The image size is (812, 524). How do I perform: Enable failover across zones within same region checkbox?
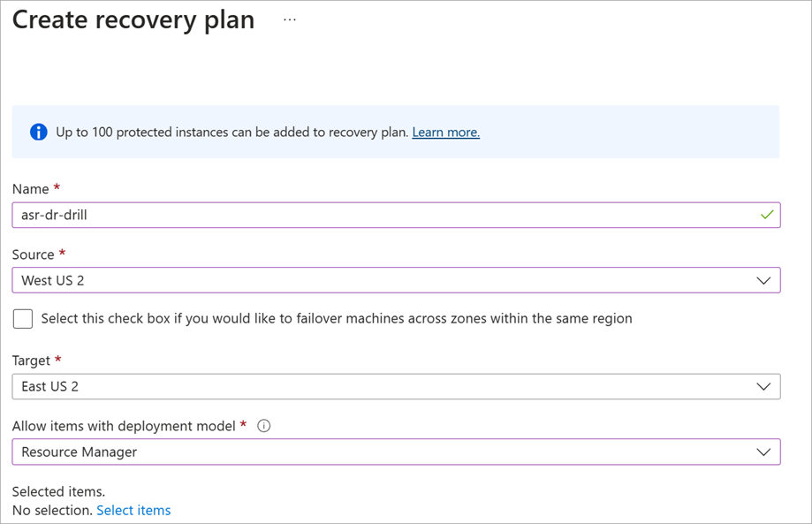pyautogui.click(x=23, y=319)
